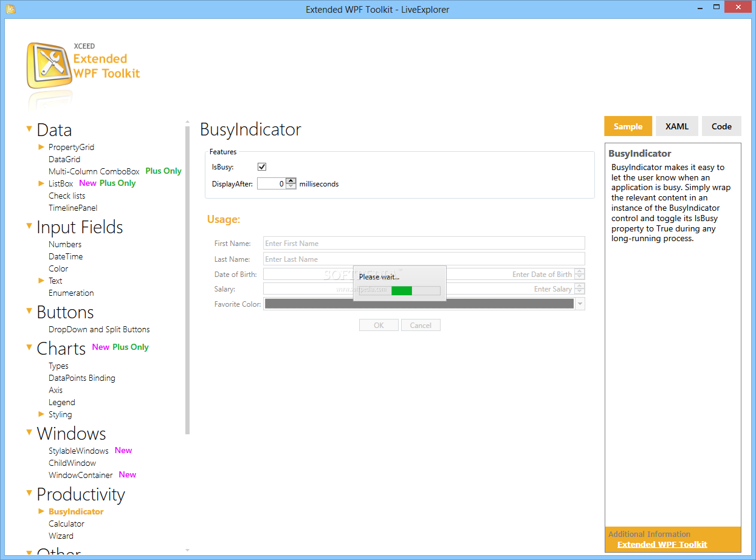Click the scroll down arrow of navigation tree
Image resolution: width=756 pixels, height=560 pixels.
(x=187, y=550)
